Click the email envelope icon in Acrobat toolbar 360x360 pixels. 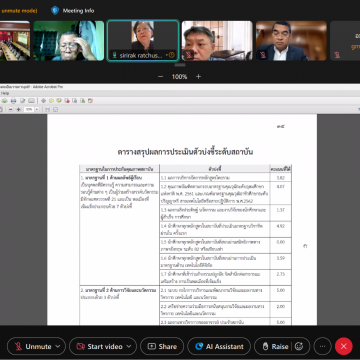pos(31,100)
